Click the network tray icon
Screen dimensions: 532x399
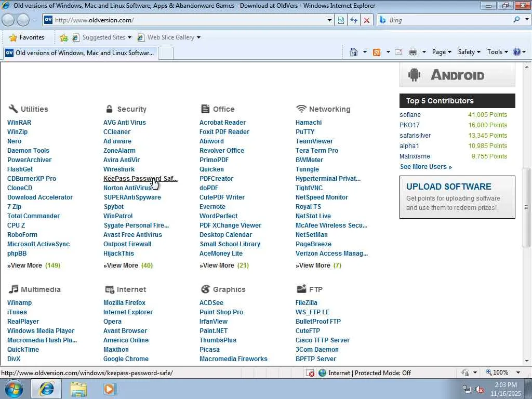pos(467,390)
